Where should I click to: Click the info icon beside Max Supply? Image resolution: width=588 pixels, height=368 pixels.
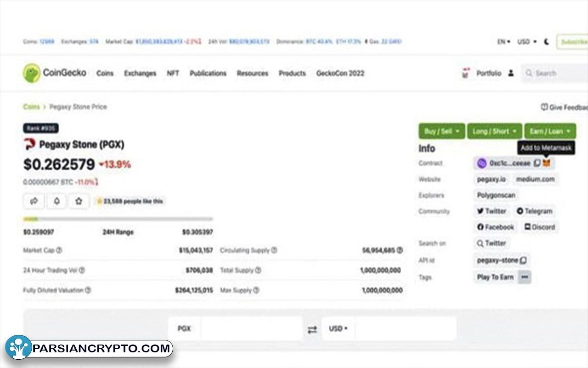256,290
